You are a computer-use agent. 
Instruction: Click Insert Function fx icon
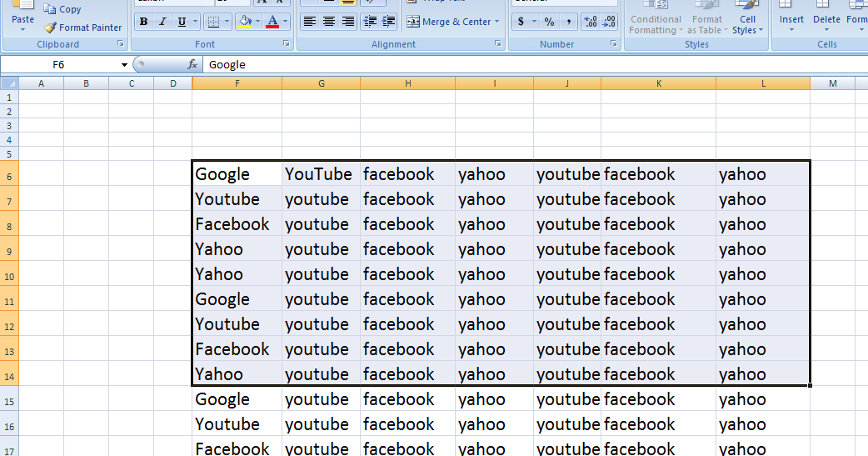click(x=192, y=65)
